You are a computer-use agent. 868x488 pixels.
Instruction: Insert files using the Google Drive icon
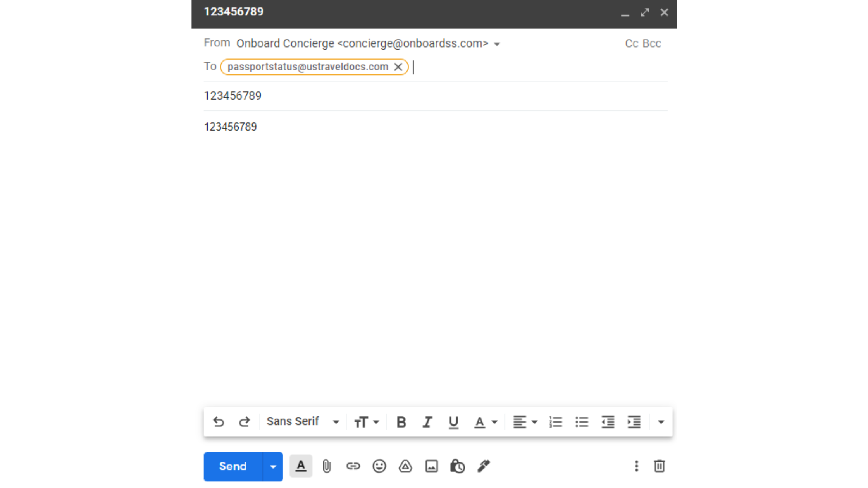(405, 466)
